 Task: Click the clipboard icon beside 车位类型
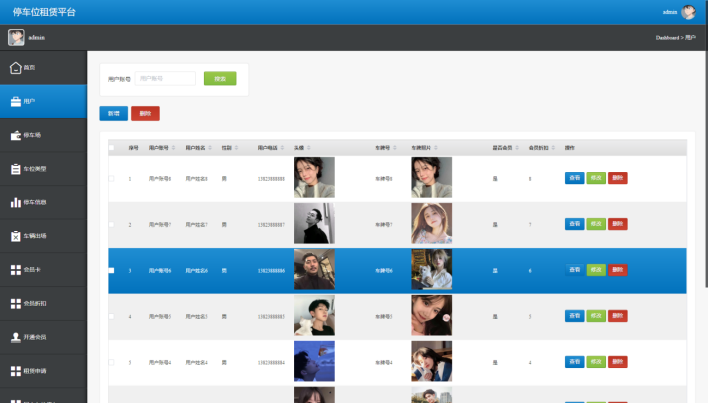[x=15, y=169]
